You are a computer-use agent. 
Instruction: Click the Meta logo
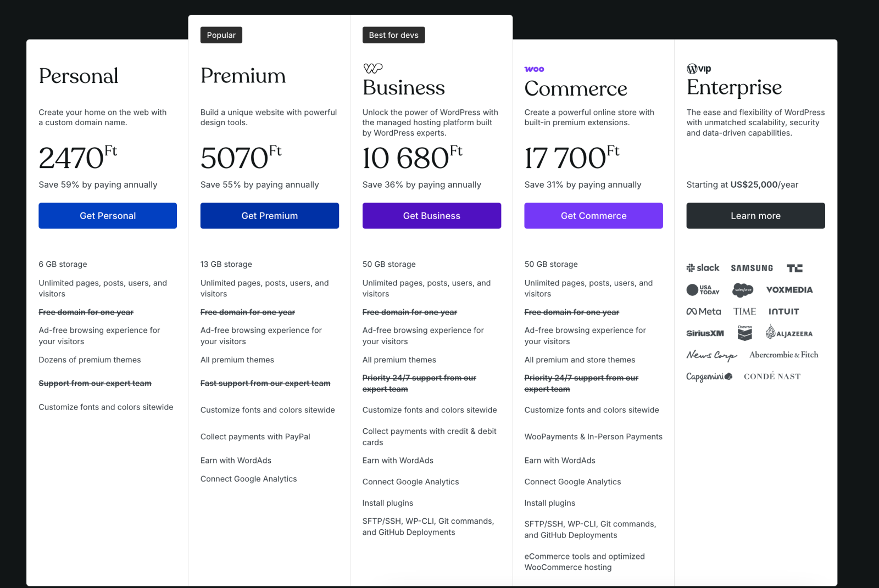(x=704, y=311)
